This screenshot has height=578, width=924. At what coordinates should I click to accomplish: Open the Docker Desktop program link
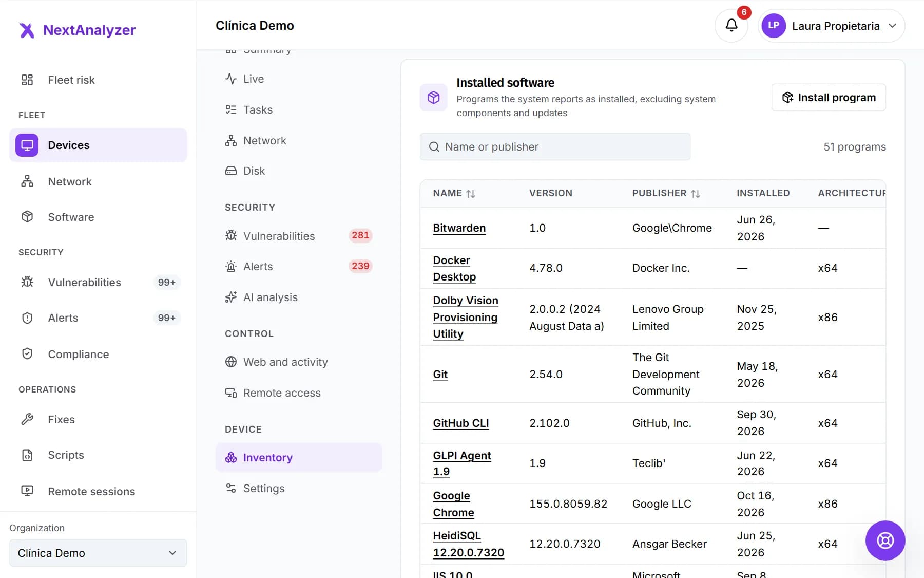point(454,268)
